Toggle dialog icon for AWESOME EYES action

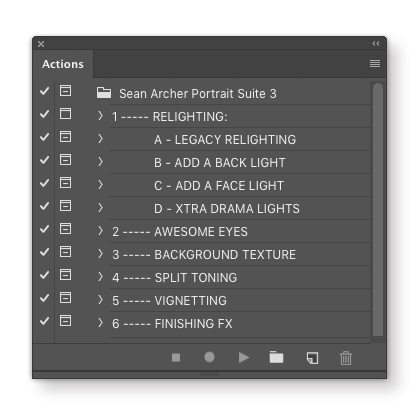[x=65, y=229]
